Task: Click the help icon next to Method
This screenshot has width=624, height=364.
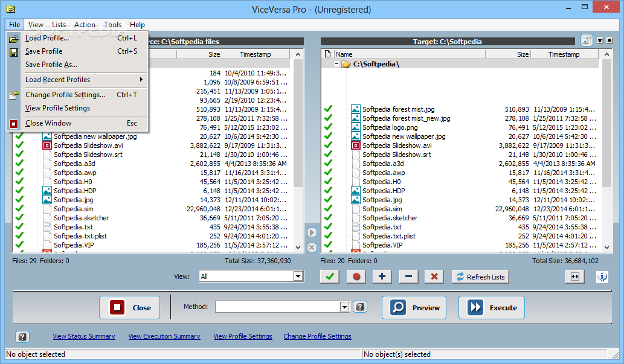Action: click(x=360, y=307)
